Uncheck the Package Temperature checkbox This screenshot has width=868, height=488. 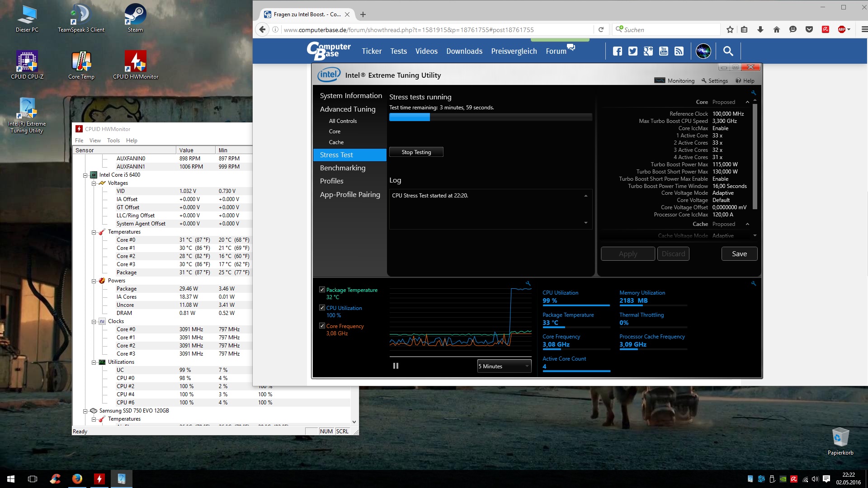[x=322, y=290]
